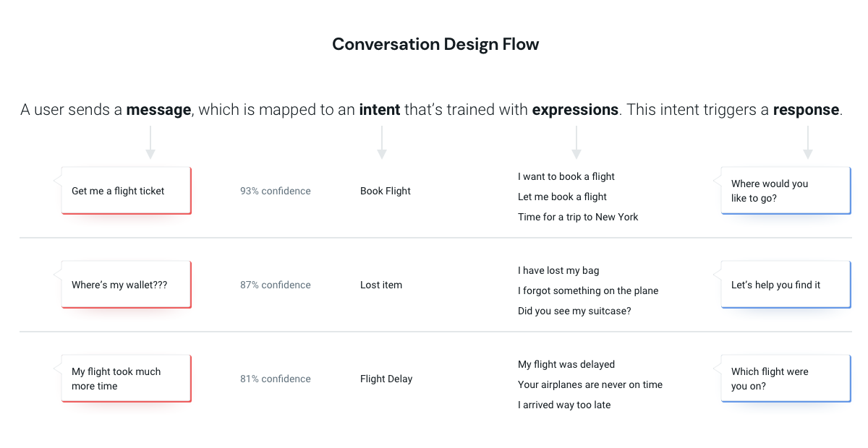Screen dimensions: 868x448
Task: Click the arrow below the word response
Action: (808, 142)
